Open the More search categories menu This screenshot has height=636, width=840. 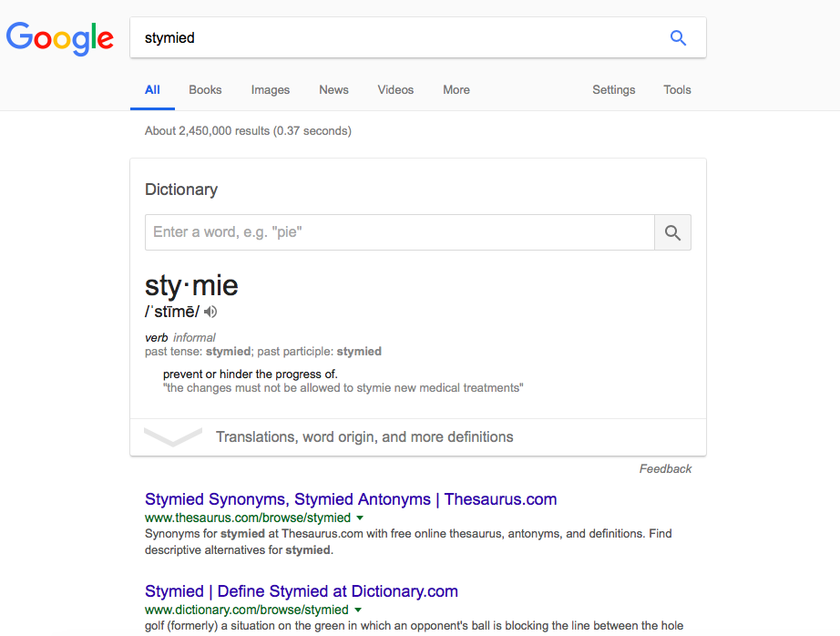click(456, 90)
